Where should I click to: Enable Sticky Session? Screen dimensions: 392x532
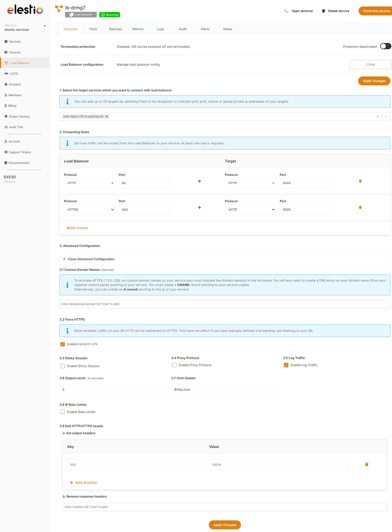62,366
